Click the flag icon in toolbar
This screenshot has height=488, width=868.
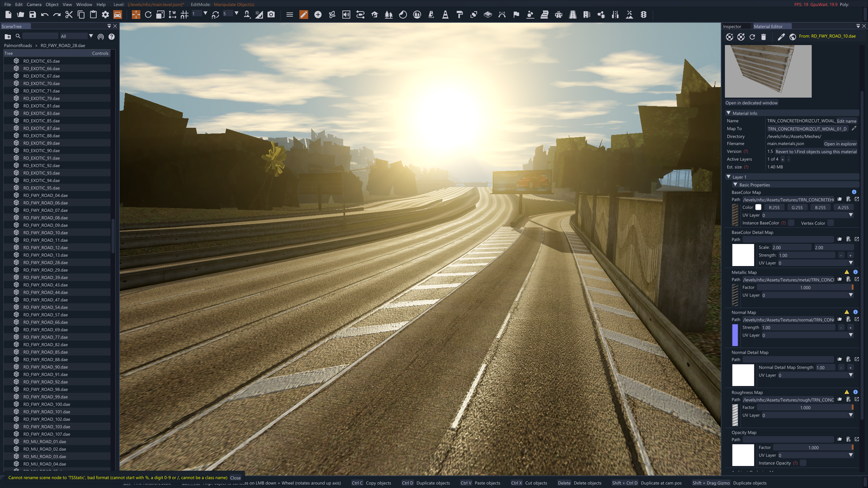tap(516, 15)
